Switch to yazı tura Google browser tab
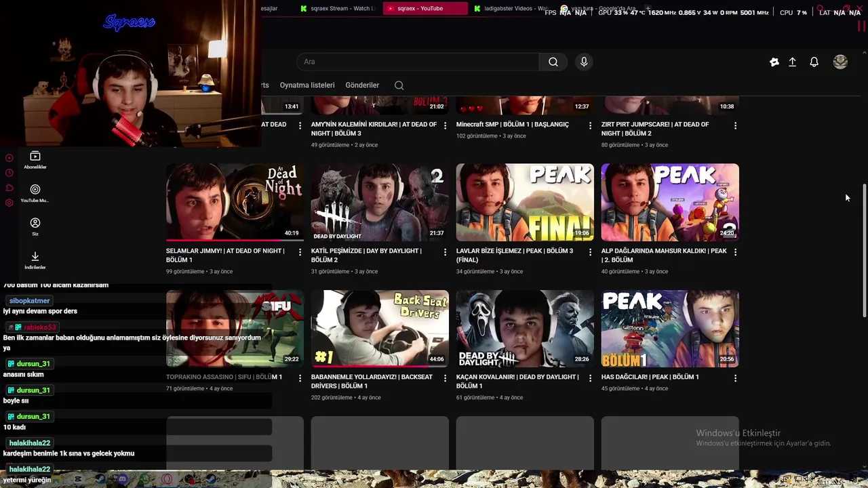 [598, 9]
